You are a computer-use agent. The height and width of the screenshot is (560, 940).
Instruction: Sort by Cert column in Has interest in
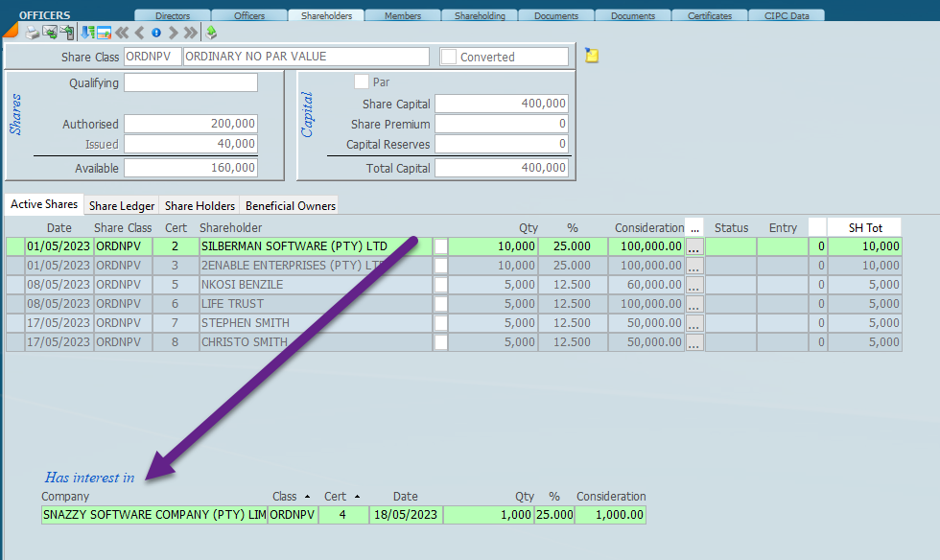point(342,497)
